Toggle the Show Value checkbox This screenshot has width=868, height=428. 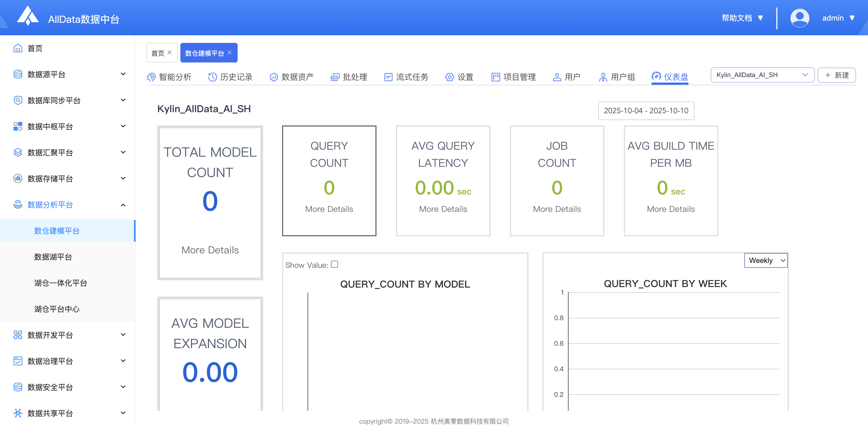[334, 264]
